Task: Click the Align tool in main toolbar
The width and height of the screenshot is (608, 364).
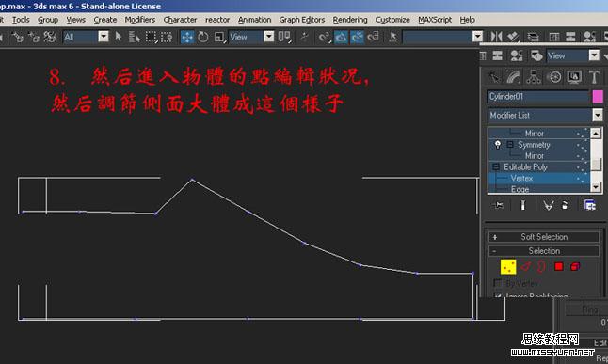Action: point(513,37)
